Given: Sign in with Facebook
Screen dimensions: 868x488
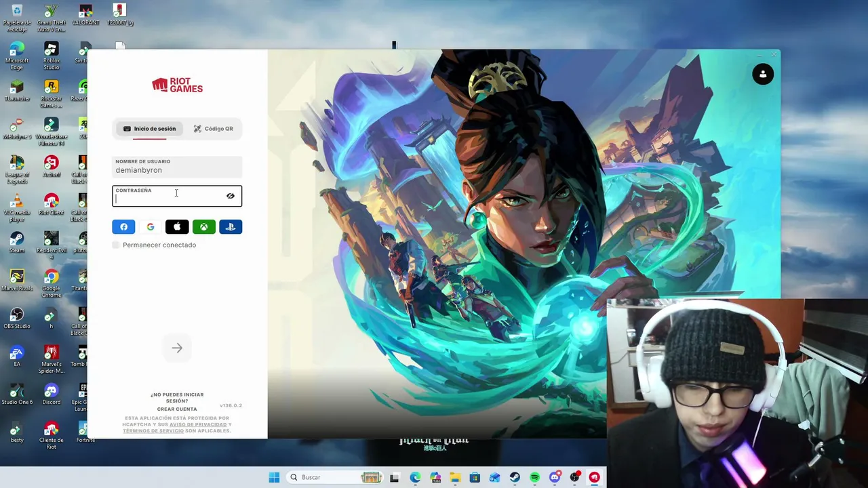Looking at the screenshot, I should 123,227.
